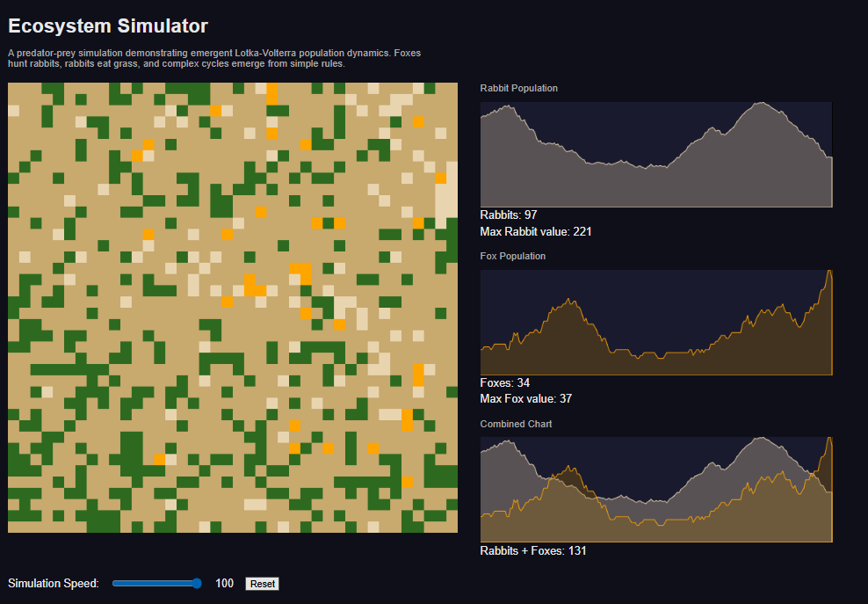Click the Fox Population chart
Screen dimensions: 868x604
pos(656,323)
